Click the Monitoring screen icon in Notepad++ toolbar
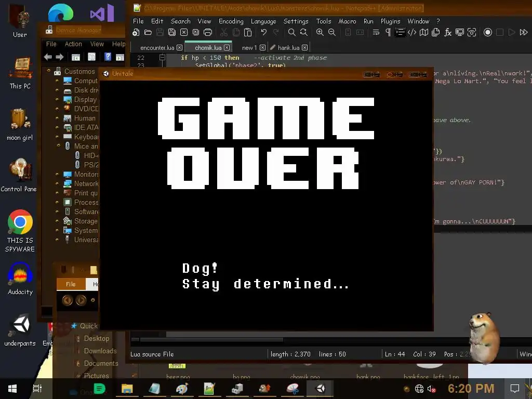 (460, 32)
